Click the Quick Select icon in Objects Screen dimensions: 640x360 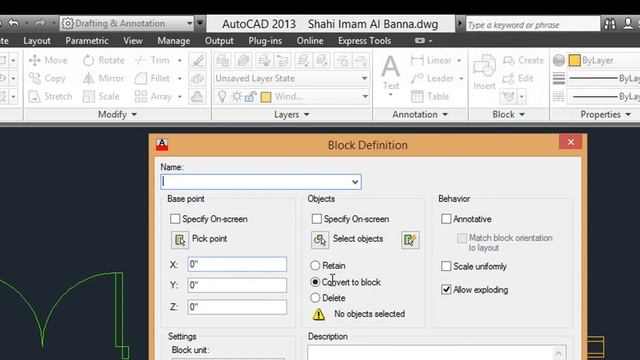pyautogui.click(x=410, y=240)
